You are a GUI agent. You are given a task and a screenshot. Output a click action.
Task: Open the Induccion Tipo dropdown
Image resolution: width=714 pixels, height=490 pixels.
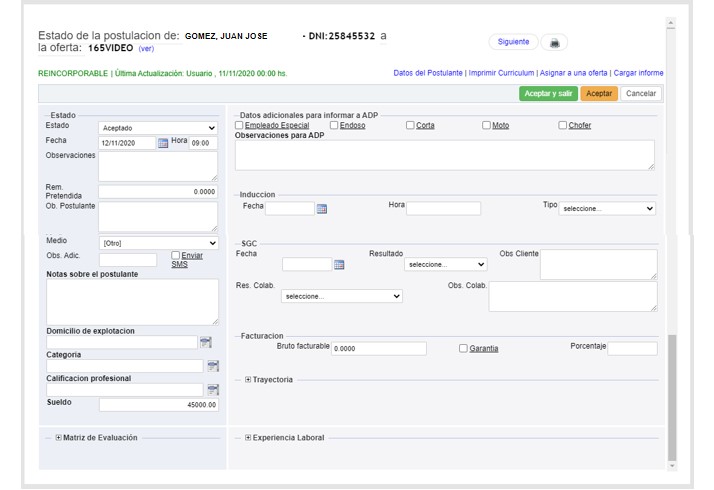point(607,209)
